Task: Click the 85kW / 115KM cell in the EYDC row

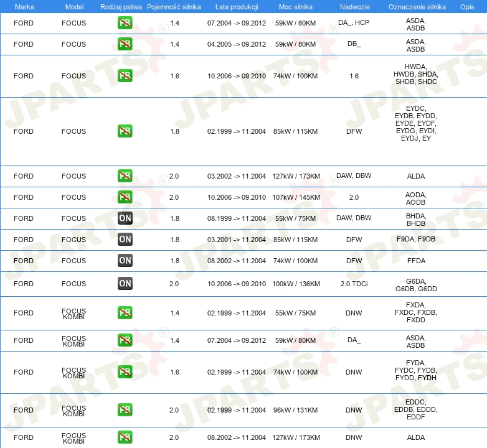Action: (x=295, y=131)
